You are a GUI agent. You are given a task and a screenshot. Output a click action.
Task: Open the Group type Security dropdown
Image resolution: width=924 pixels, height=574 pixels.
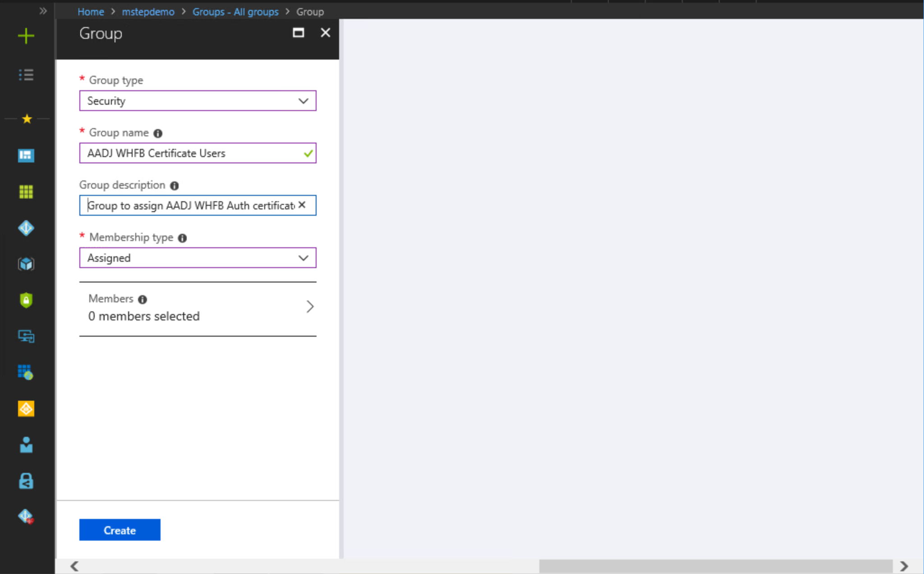coord(198,101)
